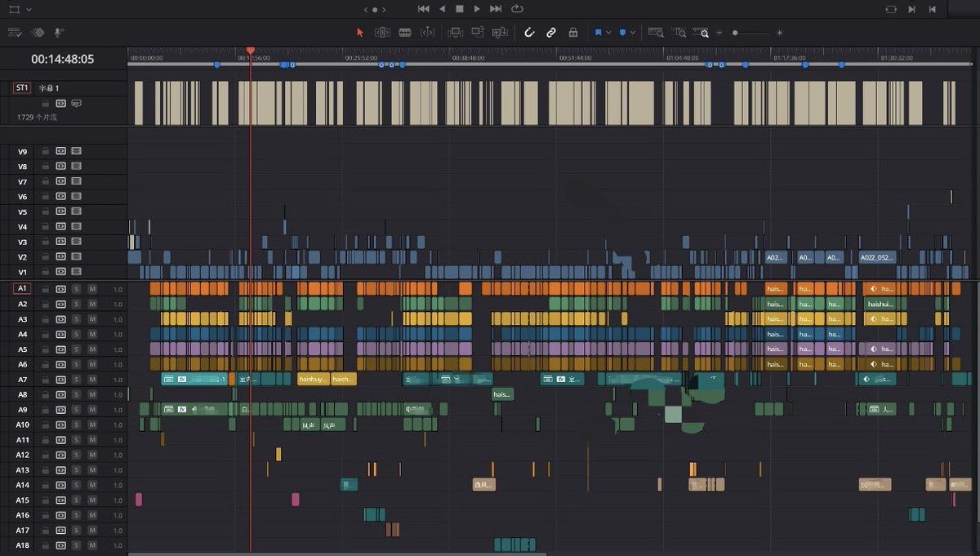This screenshot has width=980, height=556.
Task: Open the Timeline view options icon
Action: (15, 33)
